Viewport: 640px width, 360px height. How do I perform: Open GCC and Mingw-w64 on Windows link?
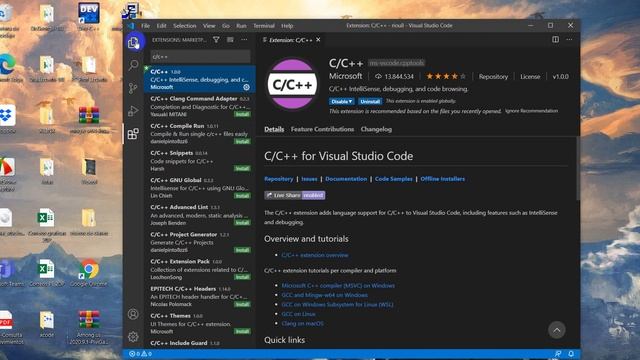tap(324, 295)
